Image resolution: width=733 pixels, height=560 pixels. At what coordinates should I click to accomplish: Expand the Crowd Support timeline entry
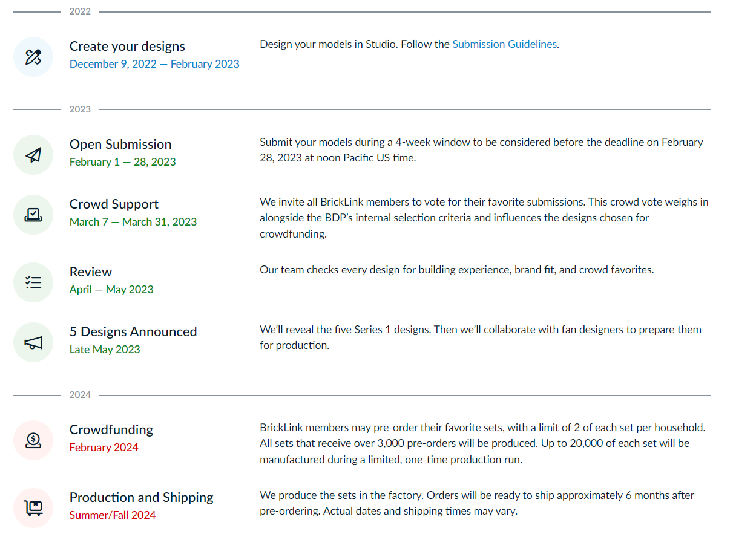114,204
